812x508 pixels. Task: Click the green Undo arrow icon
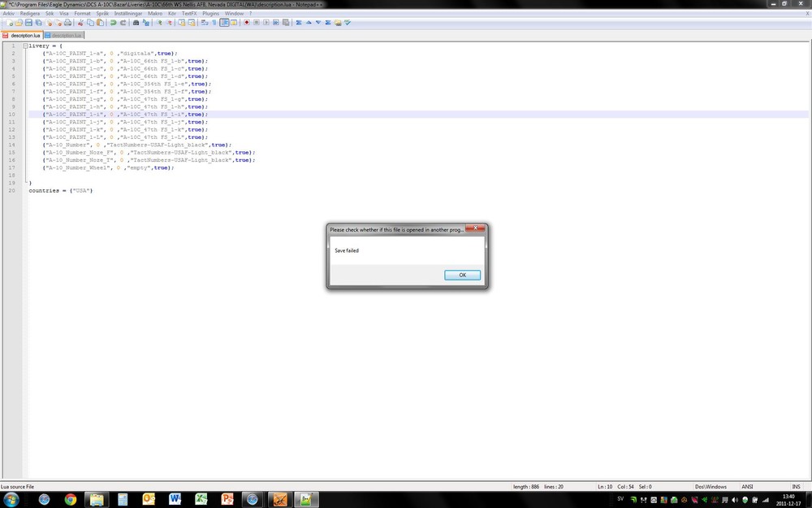point(113,23)
